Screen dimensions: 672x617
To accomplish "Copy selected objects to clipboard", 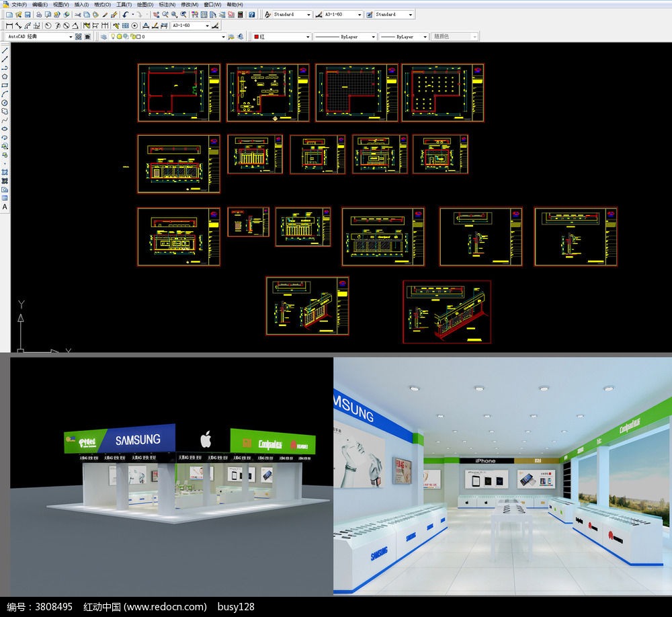I will (x=87, y=15).
